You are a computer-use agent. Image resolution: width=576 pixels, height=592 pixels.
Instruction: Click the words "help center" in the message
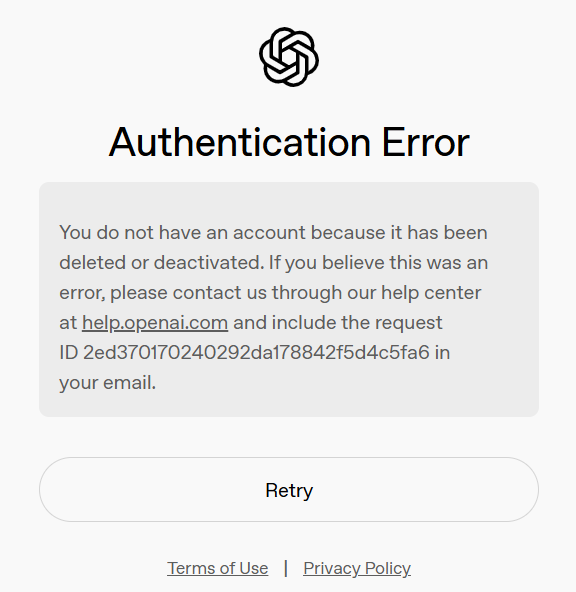(431, 293)
